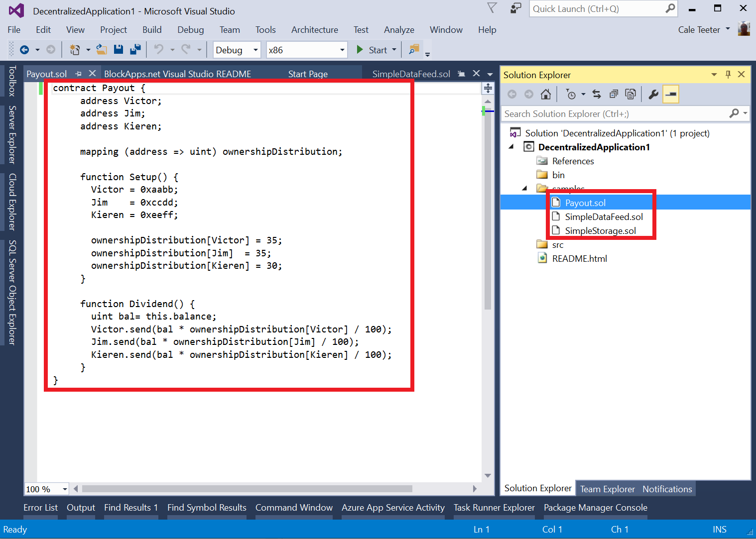Click the Find in Files toolbar icon

click(414, 50)
